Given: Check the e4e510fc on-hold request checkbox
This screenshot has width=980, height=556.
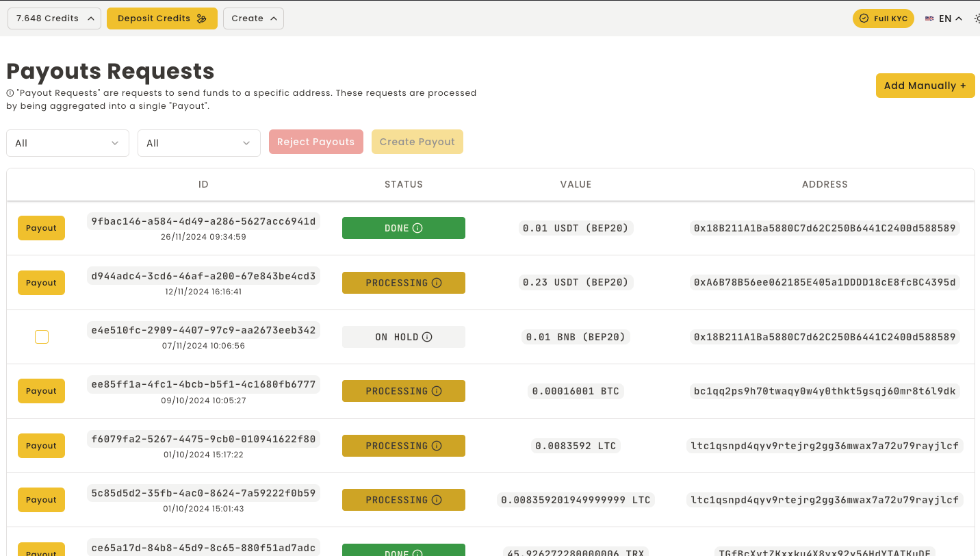Looking at the screenshot, I should click(42, 337).
